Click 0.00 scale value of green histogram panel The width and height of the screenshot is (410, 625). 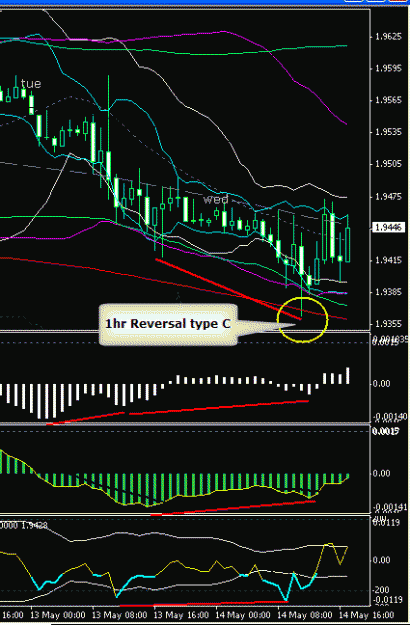pyautogui.click(x=382, y=474)
